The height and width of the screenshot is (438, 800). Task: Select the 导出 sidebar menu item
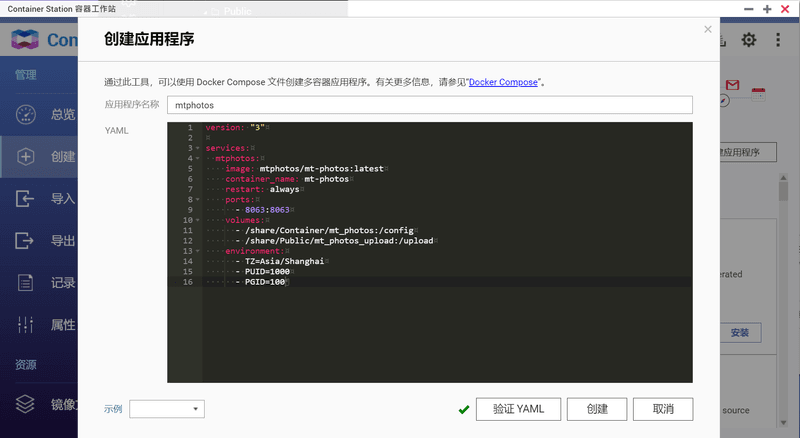click(x=39, y=240)
